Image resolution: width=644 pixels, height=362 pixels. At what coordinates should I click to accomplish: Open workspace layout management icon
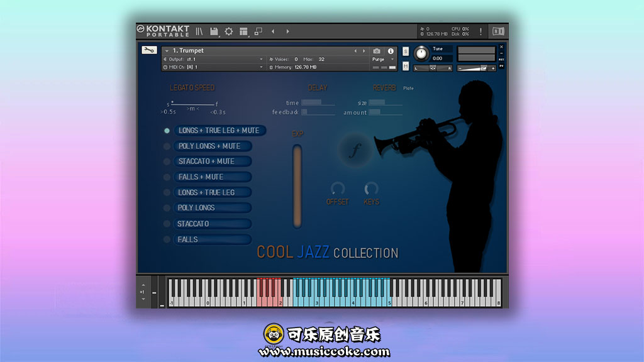click(243, 31)
